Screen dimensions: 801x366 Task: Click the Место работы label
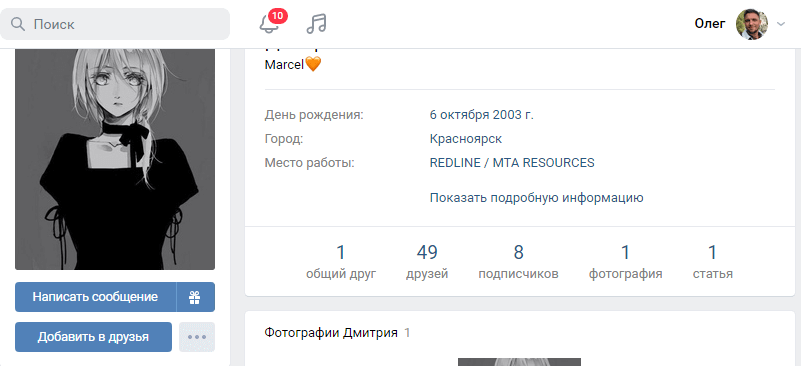(x=310, y=163)
